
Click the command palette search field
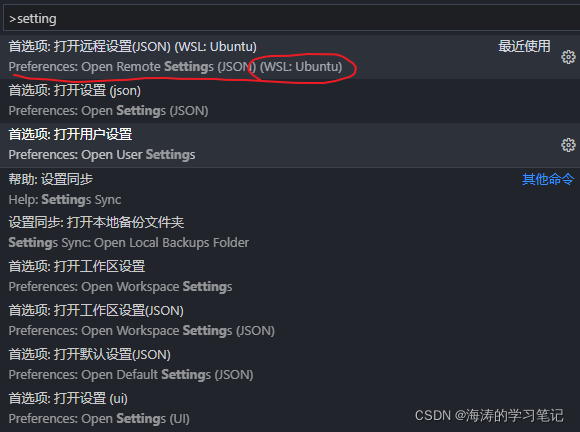coord(291,18)
